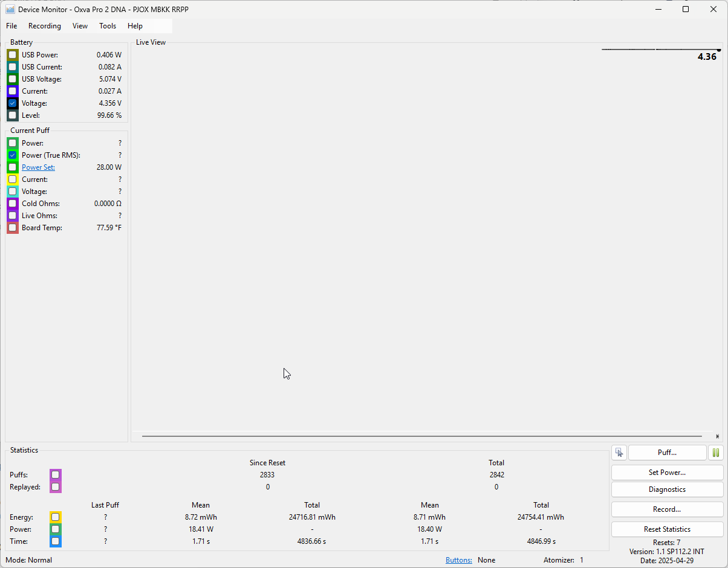The width and height of the screenshot is (728, 568).
Task: Click the Power Set link
Action: pyautogui.click(x=38, y=167)
